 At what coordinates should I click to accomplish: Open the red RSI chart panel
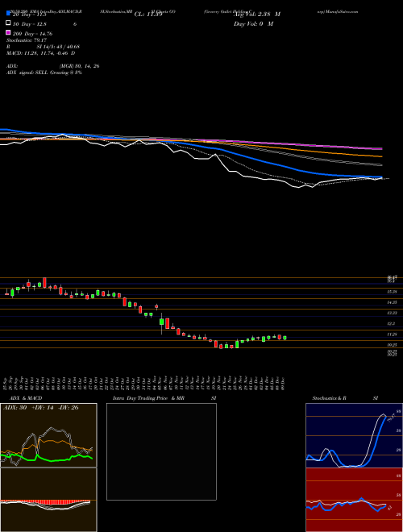(354, 500)
